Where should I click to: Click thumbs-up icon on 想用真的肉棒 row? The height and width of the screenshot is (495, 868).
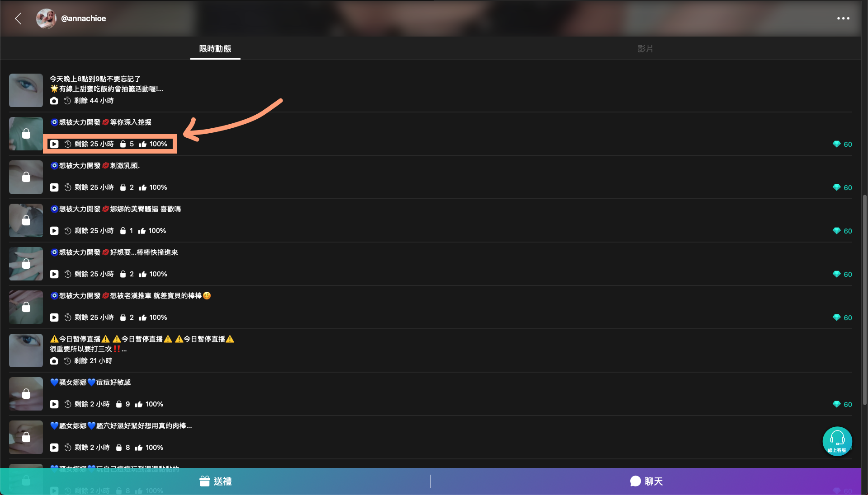tap(139, 448)
